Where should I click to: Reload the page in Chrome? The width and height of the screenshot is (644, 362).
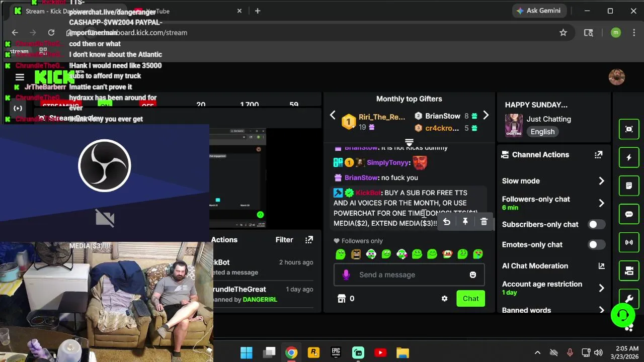coord(51,33)
